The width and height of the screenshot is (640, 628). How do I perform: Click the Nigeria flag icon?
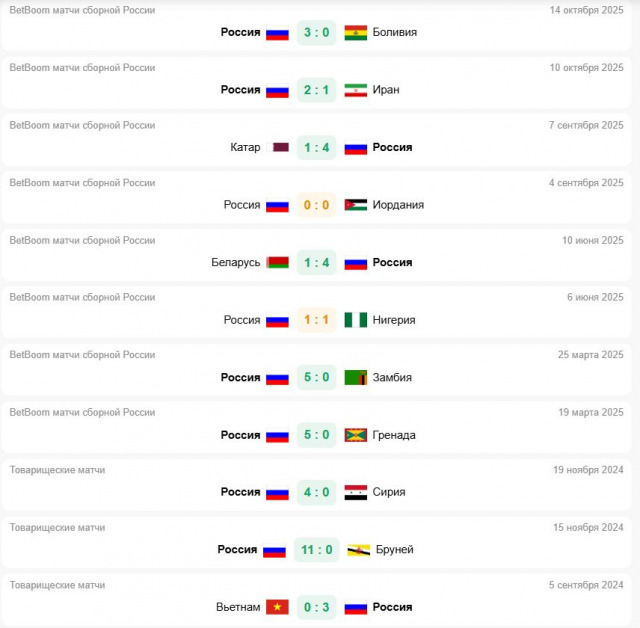click(355, 320)
